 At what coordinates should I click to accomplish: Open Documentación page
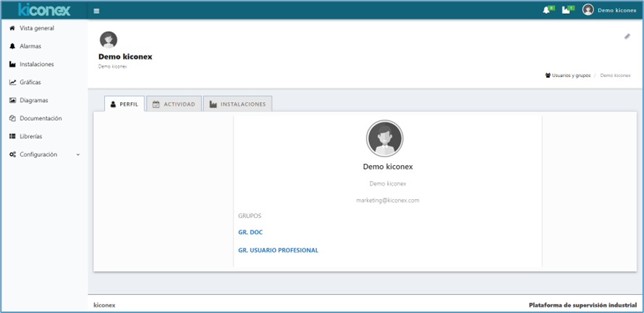[41, 118]
